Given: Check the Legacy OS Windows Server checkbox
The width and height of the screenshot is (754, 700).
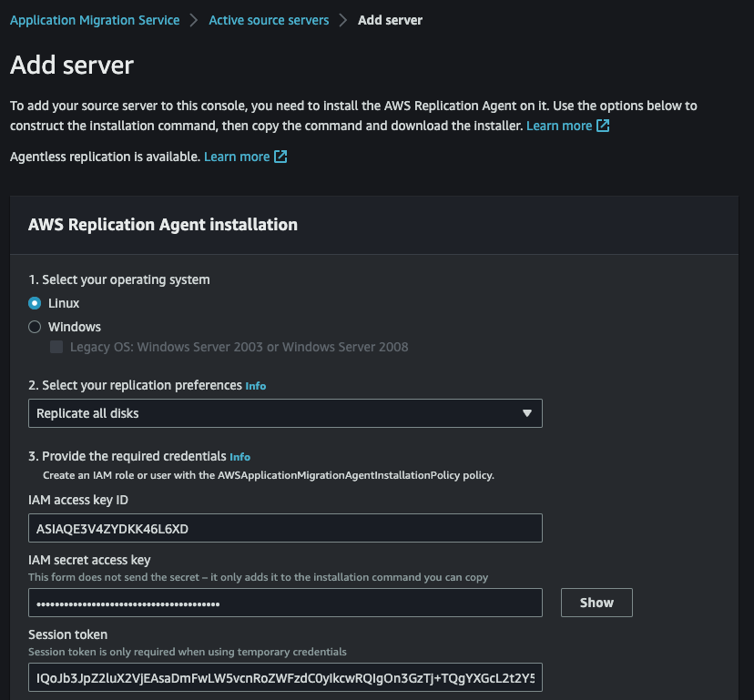Looking at the screenshot, I should click(x=56, y=347).
